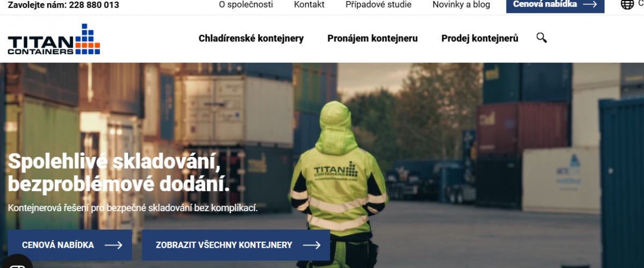Call the phone number 228 880 013
Image resolution: width=644 pixels, height=268 pixels.
coord(94,5)
